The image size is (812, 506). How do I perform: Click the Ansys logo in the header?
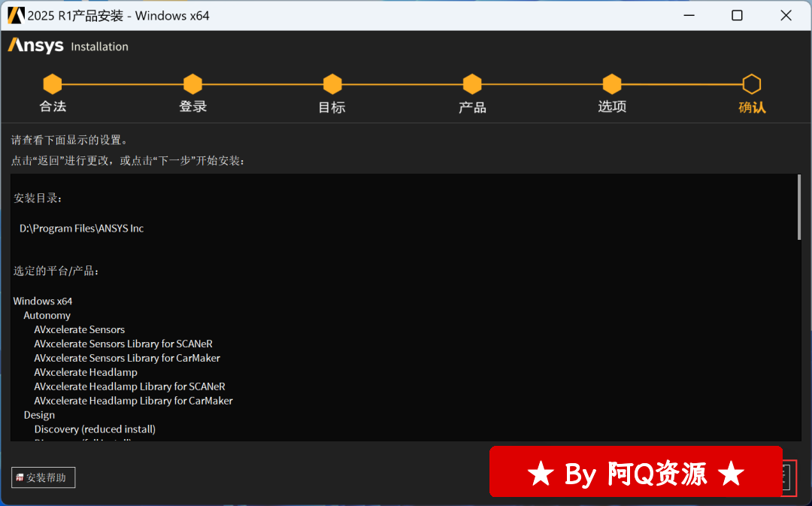click(x=36, y=46)
